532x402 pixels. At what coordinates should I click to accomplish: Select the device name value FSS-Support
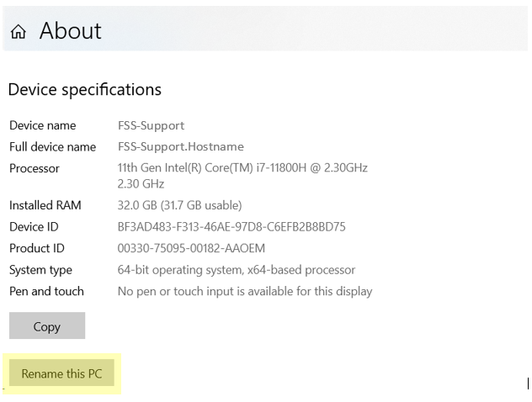151,125
